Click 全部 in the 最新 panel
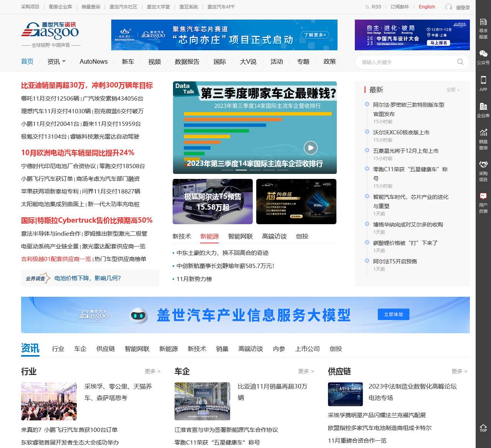This screenshot has width=491, height=448. [453, 90]
